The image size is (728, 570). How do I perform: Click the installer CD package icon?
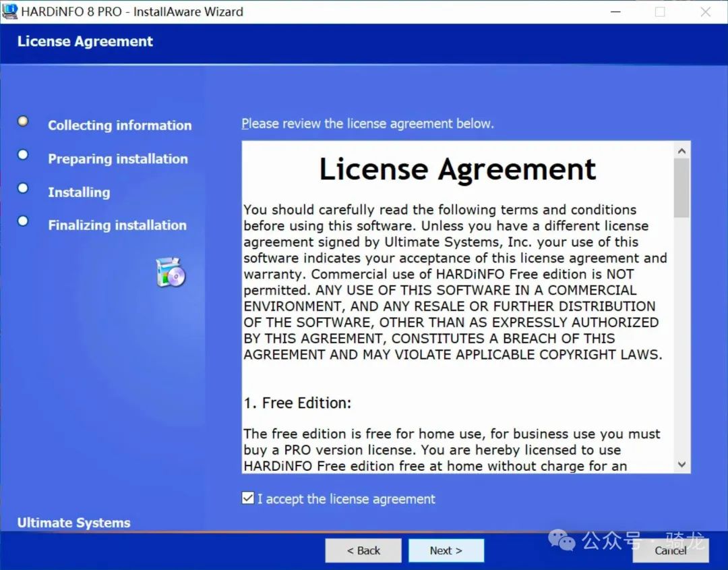[x=171, y=273]
